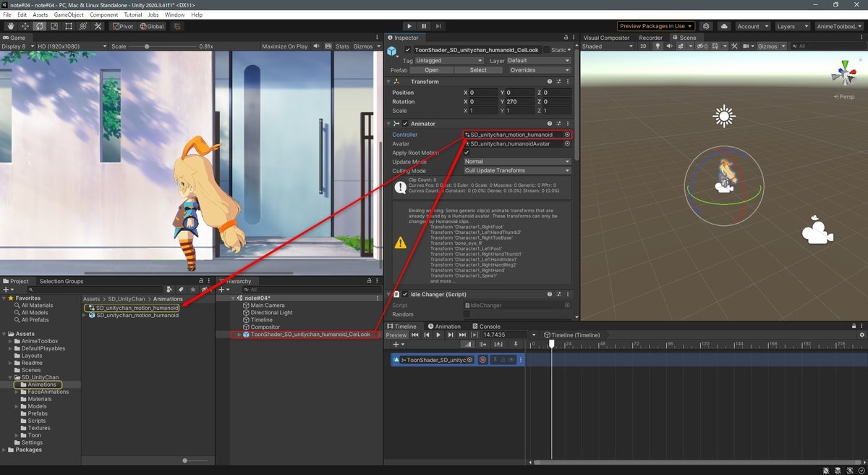Open Timeline settings gear icon
Viewport: 868px width, 475px height.
[861, 335]
